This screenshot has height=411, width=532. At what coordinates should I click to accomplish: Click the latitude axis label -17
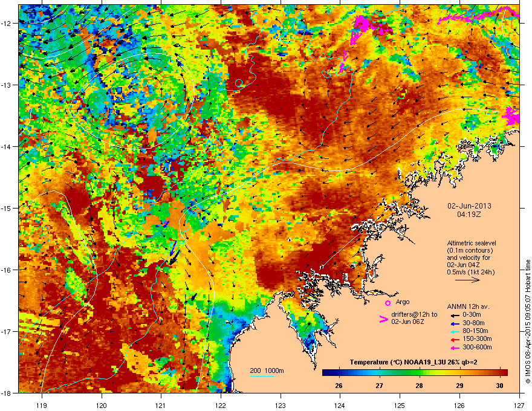(x=6, y=331)
